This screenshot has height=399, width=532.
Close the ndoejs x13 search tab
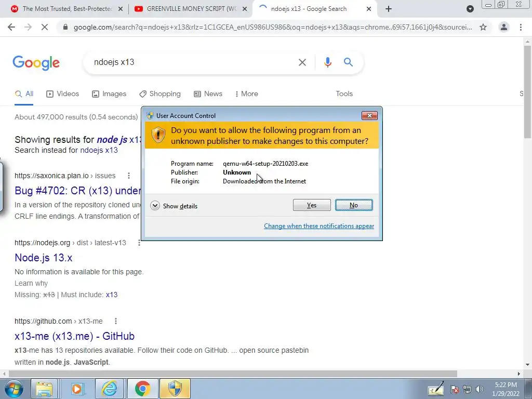pyautogui.click(x=369, y=9)
